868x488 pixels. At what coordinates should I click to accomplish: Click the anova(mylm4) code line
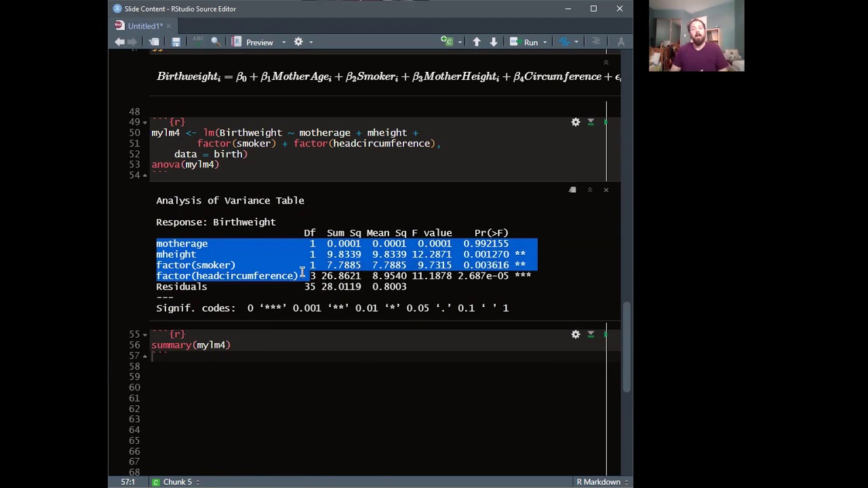pos(185,165)
